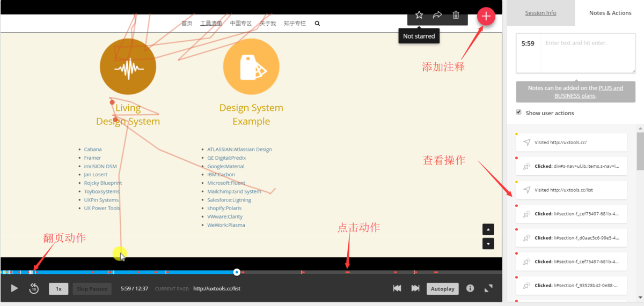Toggle the Show user actions checkbox

coord(518,113)
